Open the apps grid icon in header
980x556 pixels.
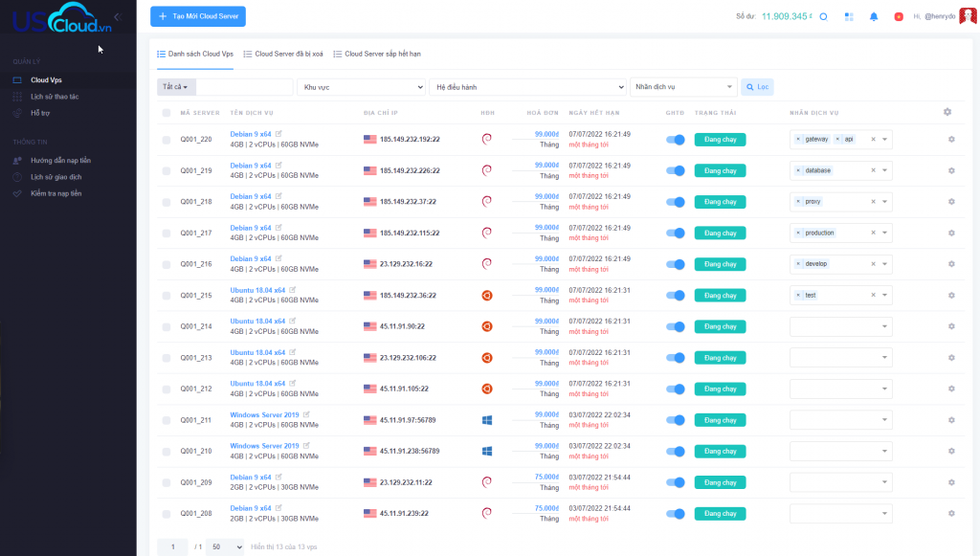[849, 17]
